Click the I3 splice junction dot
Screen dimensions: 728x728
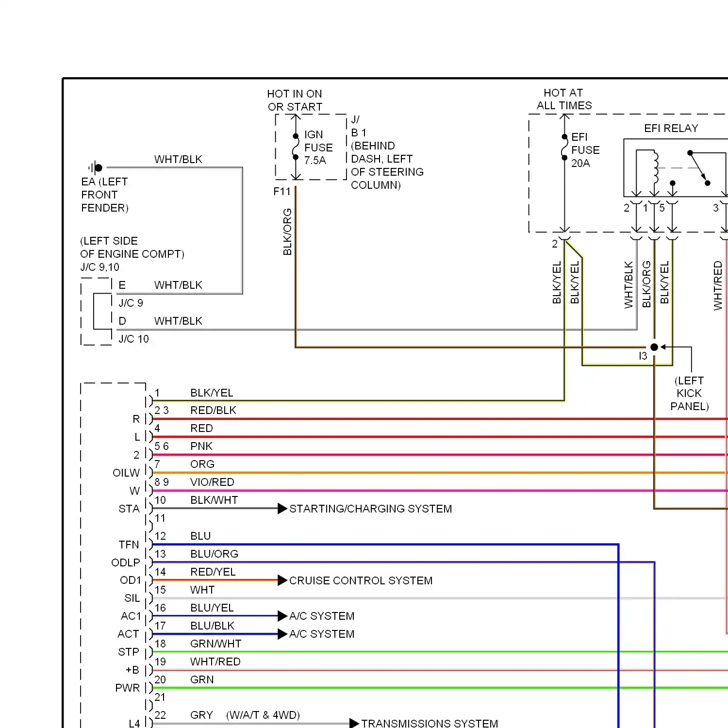(x=654, y=347)
